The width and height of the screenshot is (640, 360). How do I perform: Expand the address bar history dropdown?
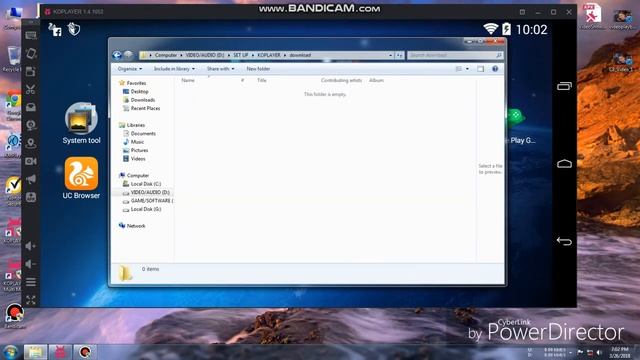pos(391,55)
